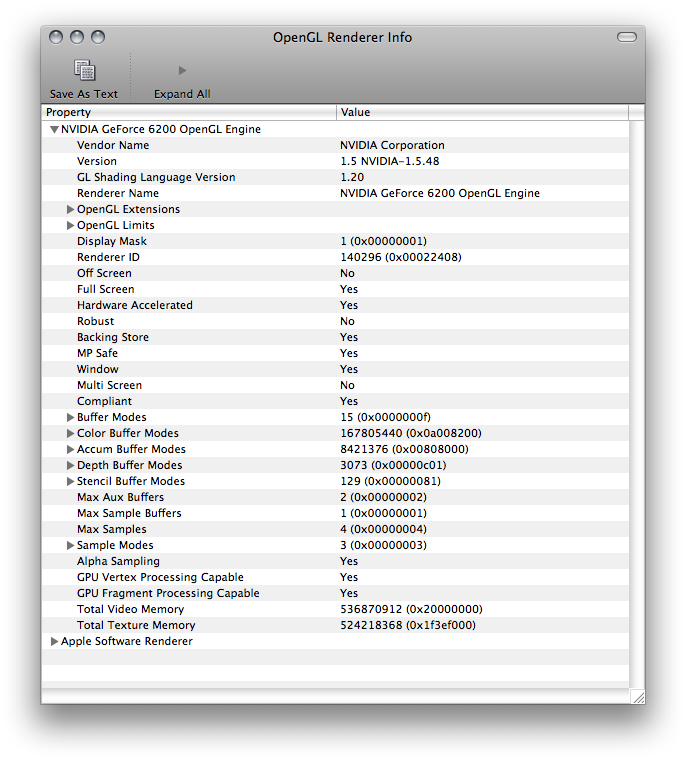Select the Off Screen row

click(335, 273)
